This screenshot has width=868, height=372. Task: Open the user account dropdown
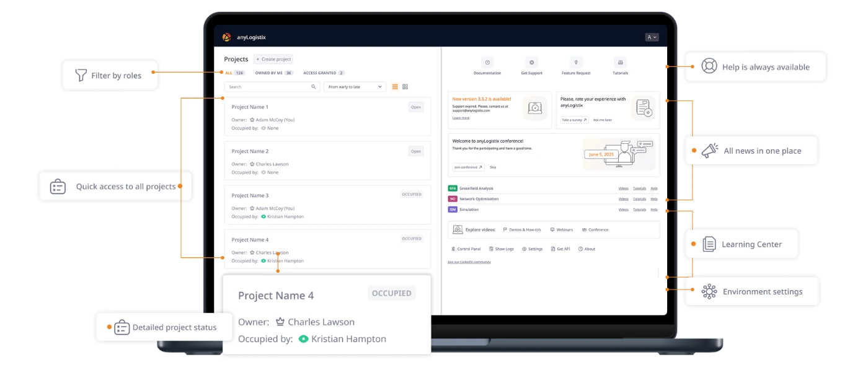pos(652,37)
